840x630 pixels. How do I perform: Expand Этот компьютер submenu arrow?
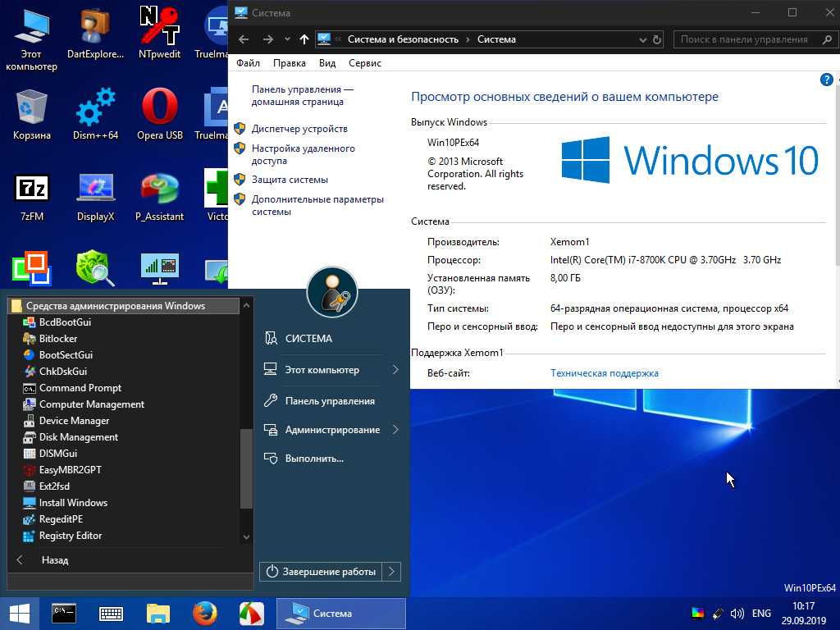pyautogui.click(x=395, y=370)
